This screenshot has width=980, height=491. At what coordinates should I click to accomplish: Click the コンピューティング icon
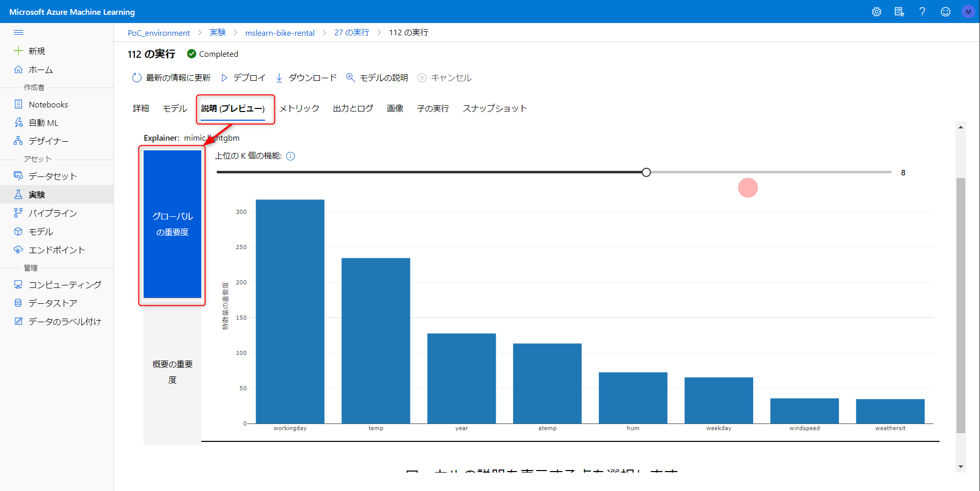(18, 284)
